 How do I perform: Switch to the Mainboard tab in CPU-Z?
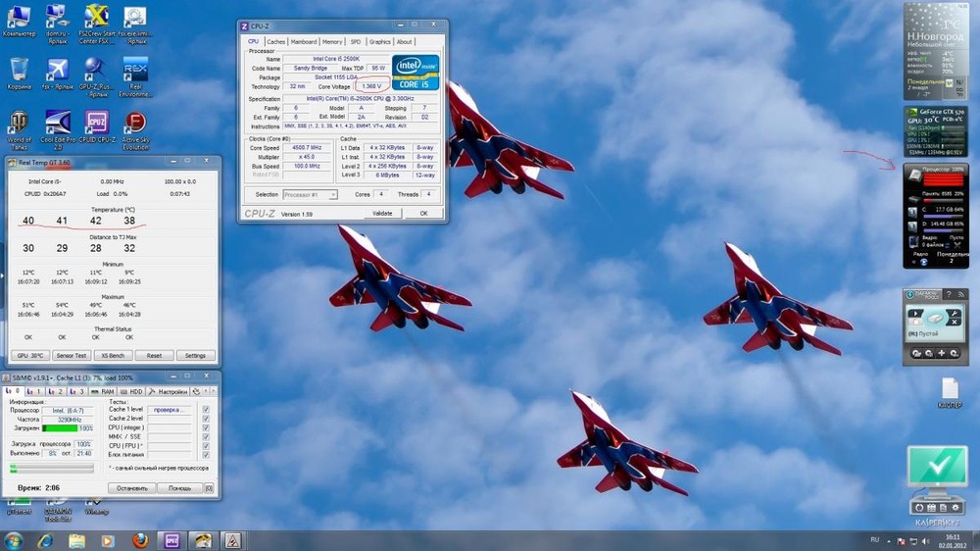304,42
